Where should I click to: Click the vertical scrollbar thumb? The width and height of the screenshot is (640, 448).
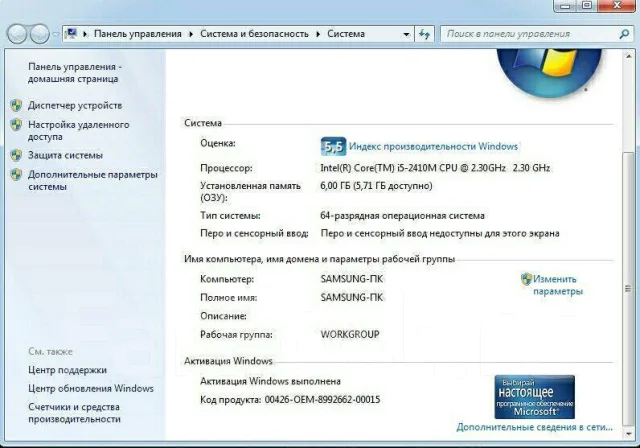pyautogui.click(x=628, y=288)
